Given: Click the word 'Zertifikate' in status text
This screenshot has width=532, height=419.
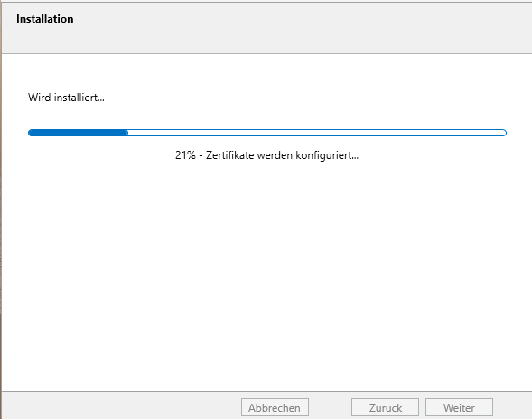Looking at the screenshot, I should click(x=230, y=155).
